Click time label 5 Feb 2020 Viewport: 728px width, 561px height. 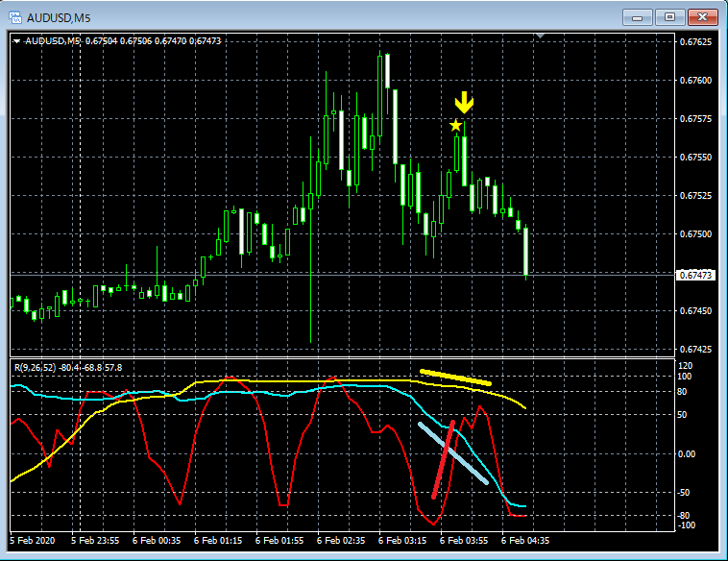tap(32, 541)
